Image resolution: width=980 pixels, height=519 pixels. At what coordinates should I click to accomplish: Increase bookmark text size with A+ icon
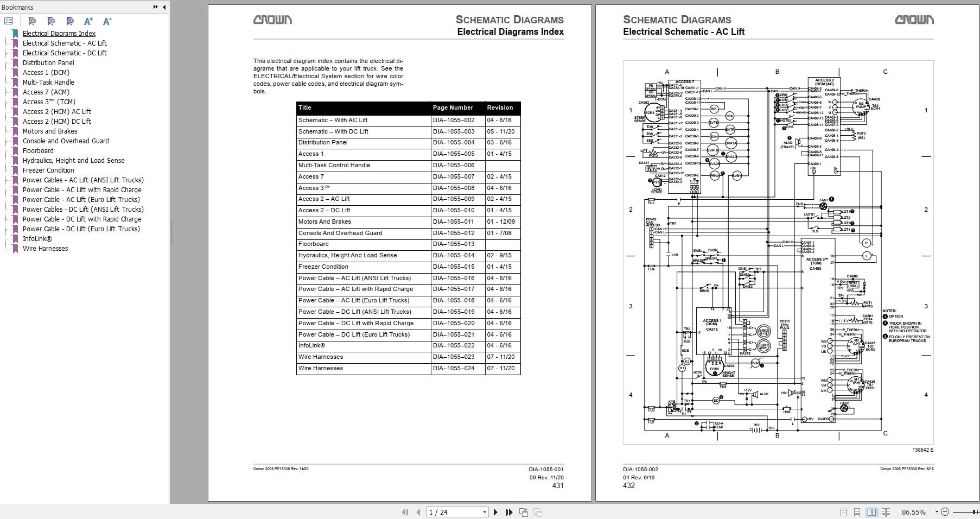tap(87, 21)
